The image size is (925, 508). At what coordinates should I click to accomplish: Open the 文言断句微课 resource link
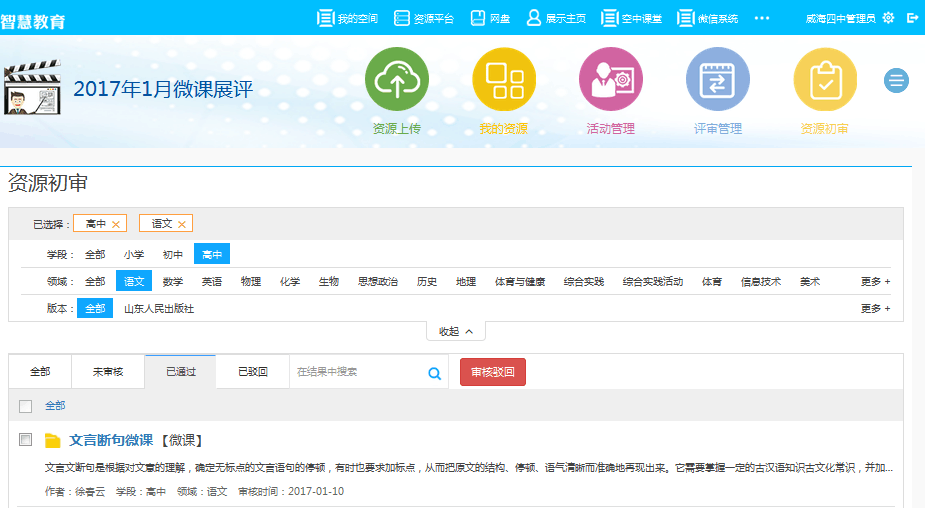pos(110,440)
